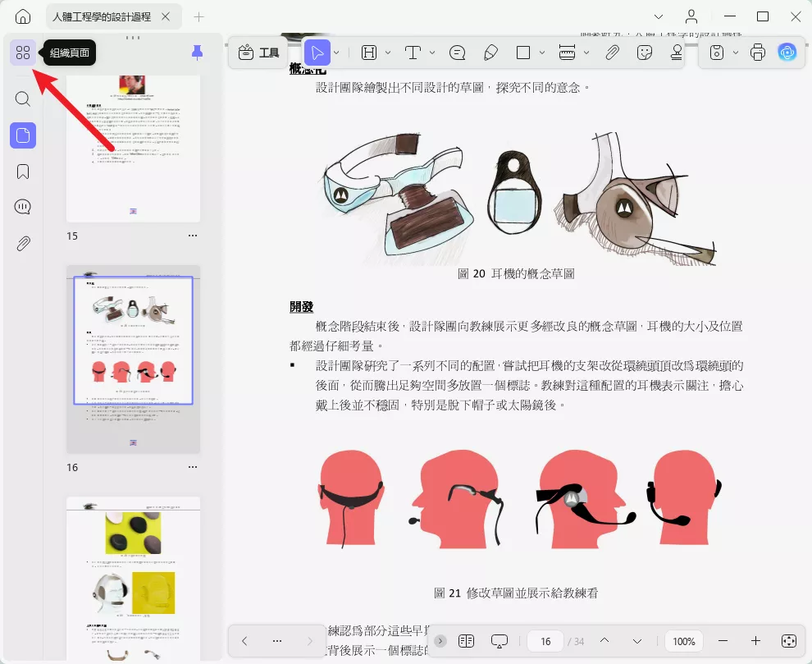Select the cursor pointer tool

tap(317, 53)
